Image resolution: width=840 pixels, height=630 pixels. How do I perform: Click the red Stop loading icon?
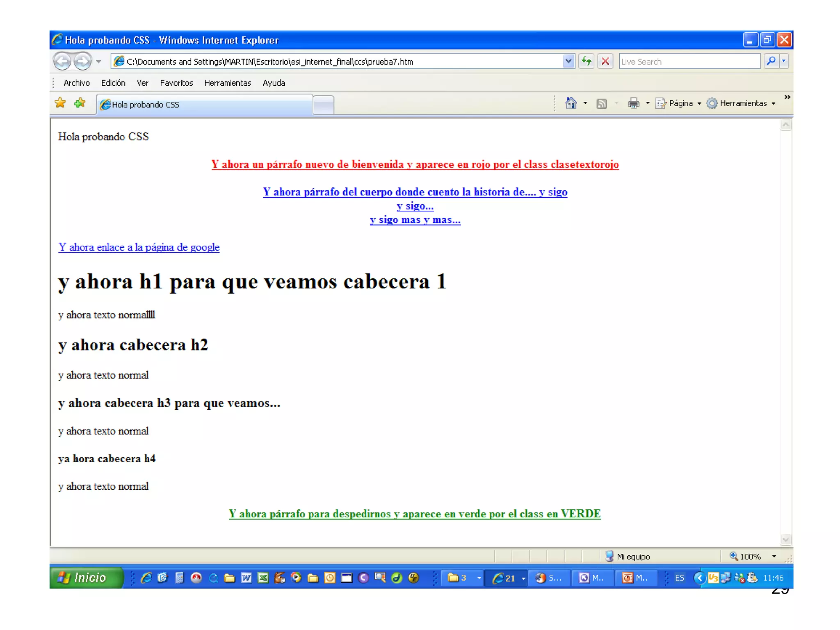[605, 62]
